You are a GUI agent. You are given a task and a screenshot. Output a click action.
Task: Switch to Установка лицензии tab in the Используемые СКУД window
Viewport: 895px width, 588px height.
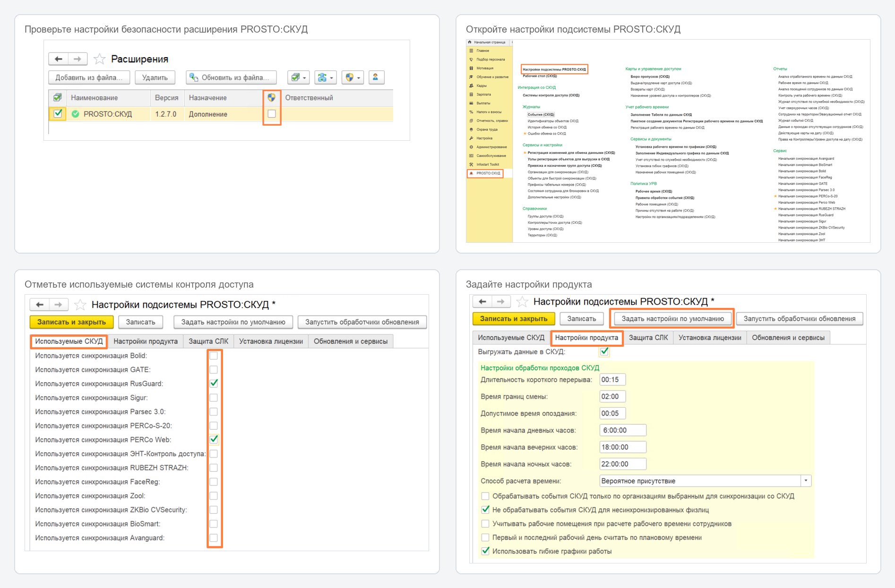(x=271, y=341)
